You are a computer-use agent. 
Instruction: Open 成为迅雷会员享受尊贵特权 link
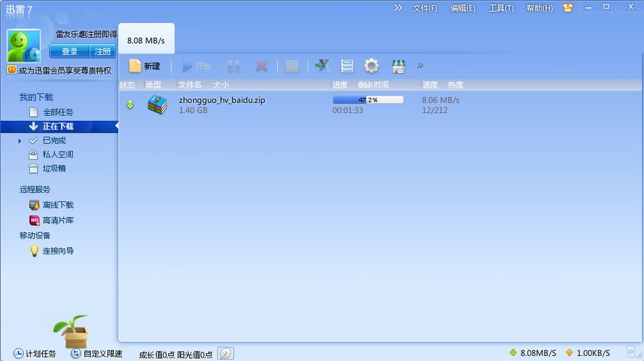(65, 71)
